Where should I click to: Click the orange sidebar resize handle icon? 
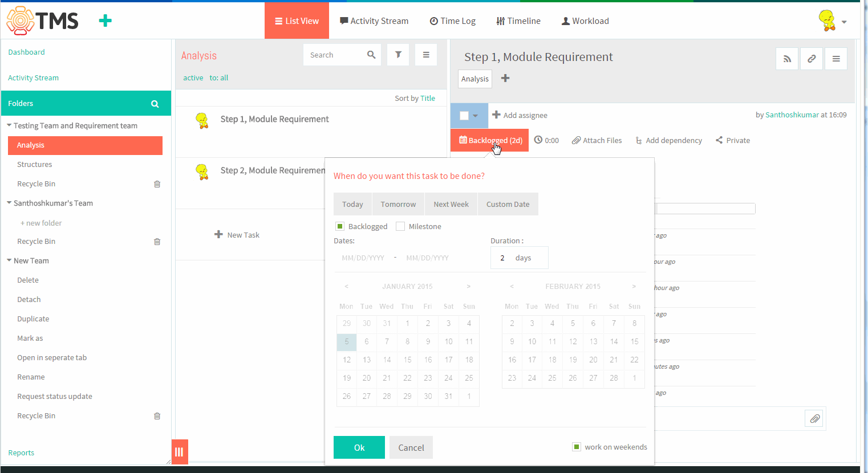tap(180, 452)
